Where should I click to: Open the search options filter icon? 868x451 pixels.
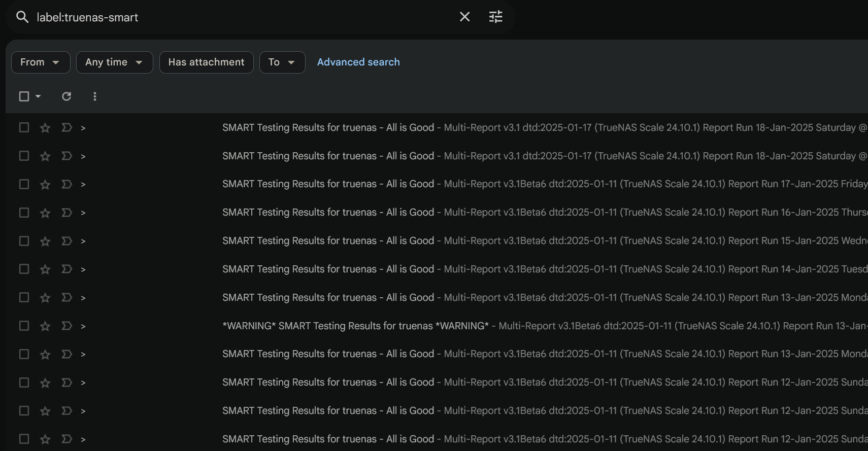tap(495, 17)
